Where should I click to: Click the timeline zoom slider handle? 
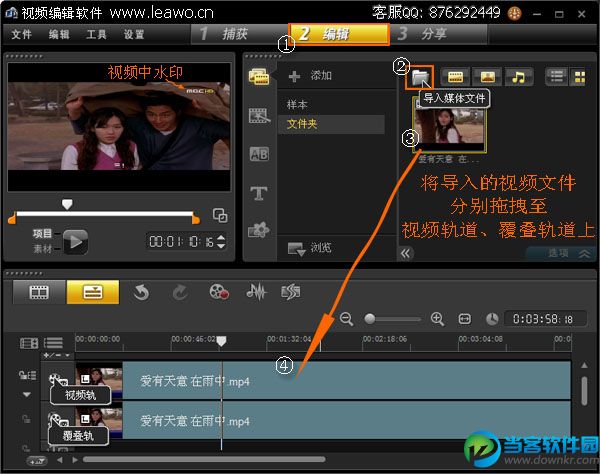[370, 319]
